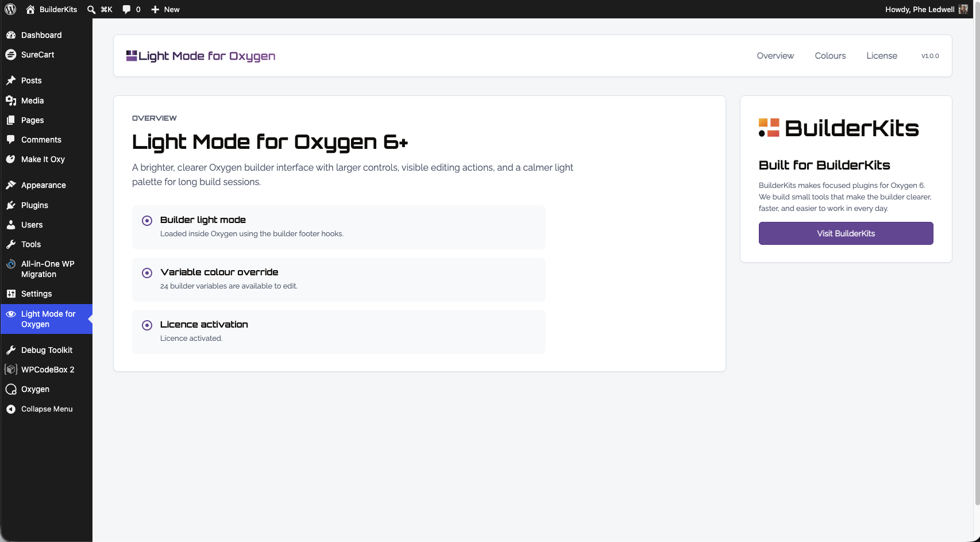The width and height of the screenshot is (980, 542).
Task: Click the Built for BuilderKits heading
Action: tap(824, 165)
